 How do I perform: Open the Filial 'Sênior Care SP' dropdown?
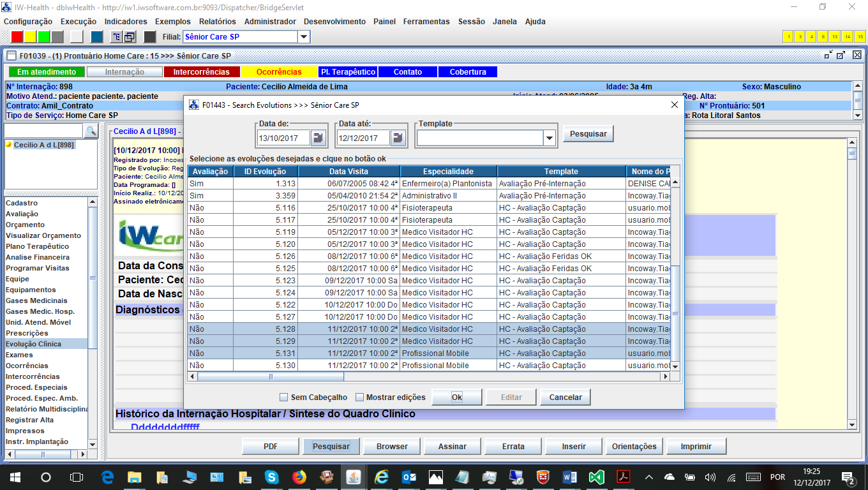coord(304,37)
